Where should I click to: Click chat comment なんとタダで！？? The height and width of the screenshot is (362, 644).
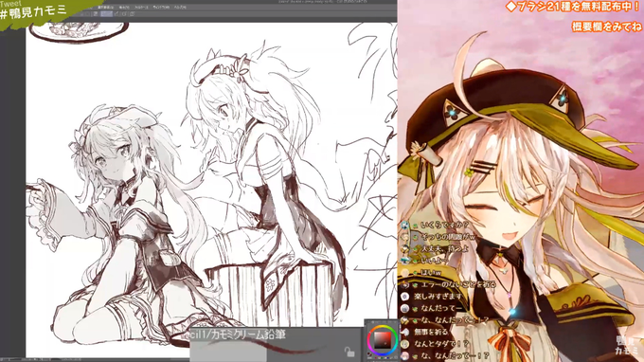[441, 344]
